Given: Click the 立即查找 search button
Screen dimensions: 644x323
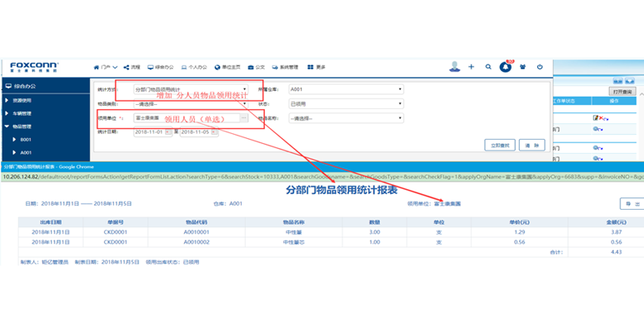Looking at the screenshot, I should [x=500, y=145].
